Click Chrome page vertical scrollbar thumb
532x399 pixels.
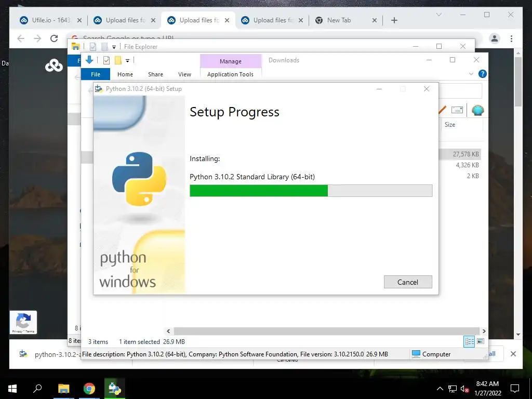click(x=518, y=82)
